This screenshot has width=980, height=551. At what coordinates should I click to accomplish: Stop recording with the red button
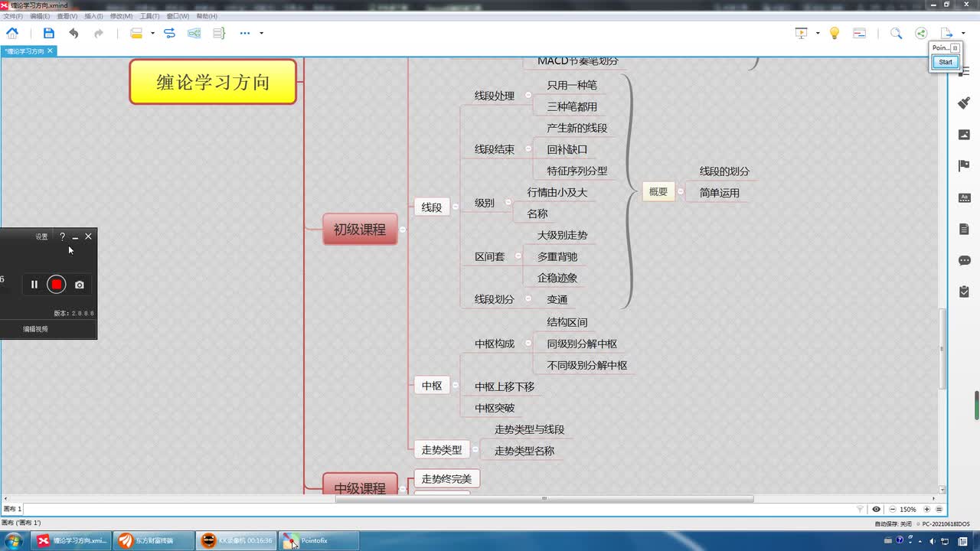click(57, 285)
